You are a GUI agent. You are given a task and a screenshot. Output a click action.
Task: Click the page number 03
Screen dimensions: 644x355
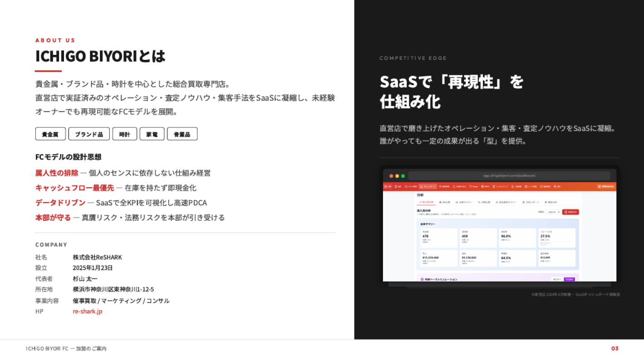click(615, 348)
